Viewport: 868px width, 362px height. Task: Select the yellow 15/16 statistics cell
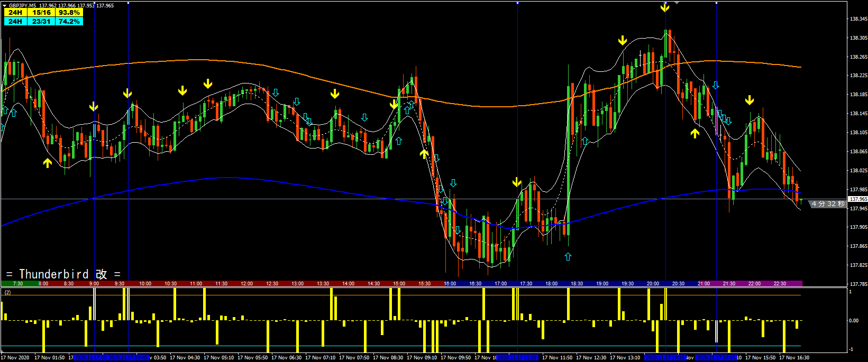41,12
